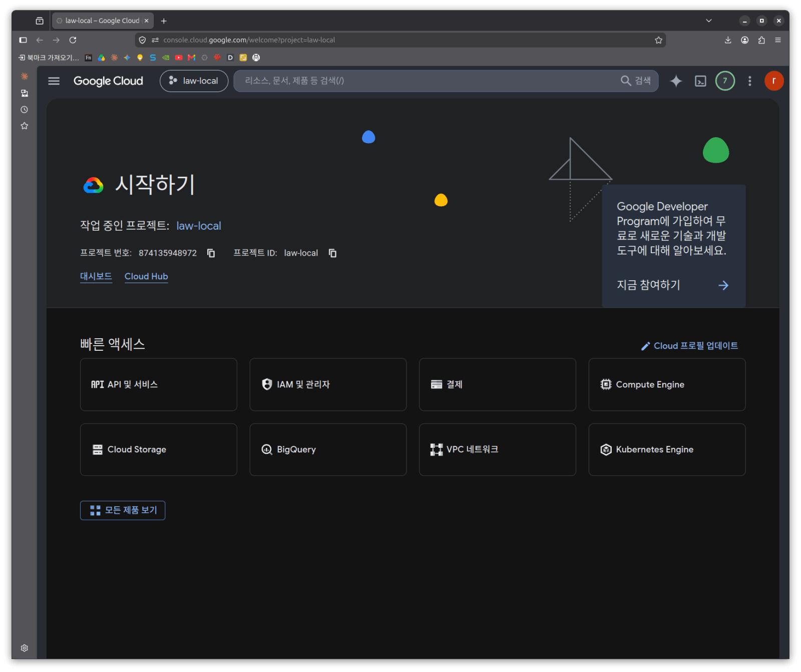Click the 검색 search button
Image resolution: width=801 pixels, height=672 pixels.
[x=636, y=81]
